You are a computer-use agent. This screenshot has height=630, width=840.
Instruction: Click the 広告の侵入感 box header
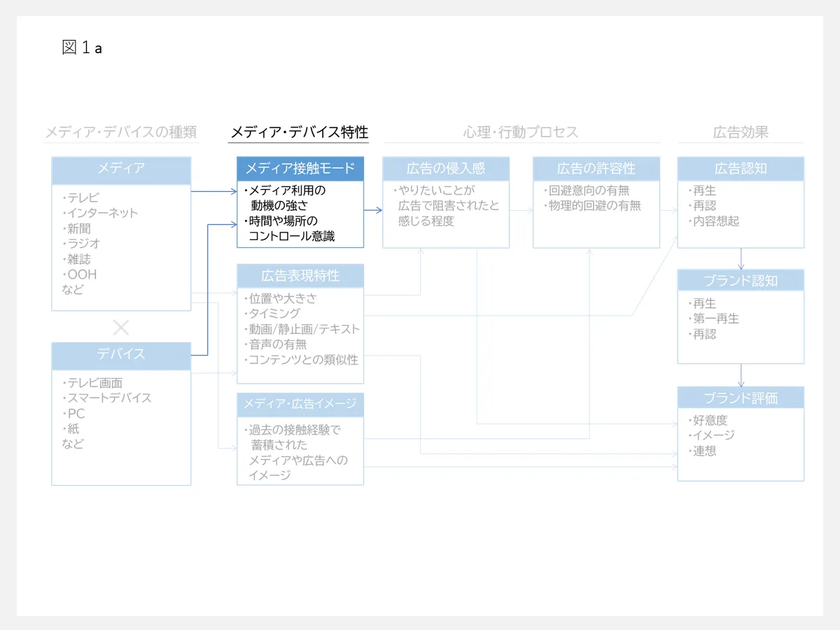pyautogui.click(x=446, y=169)
